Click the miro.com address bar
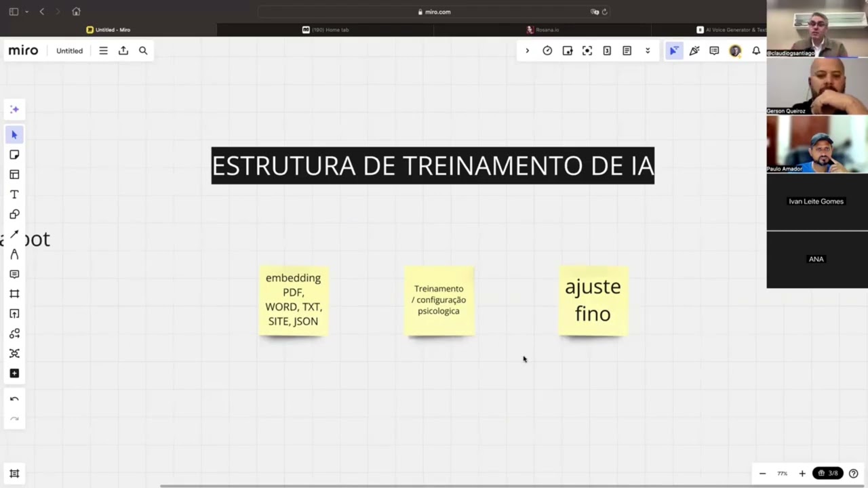 [x=434, y=12]
